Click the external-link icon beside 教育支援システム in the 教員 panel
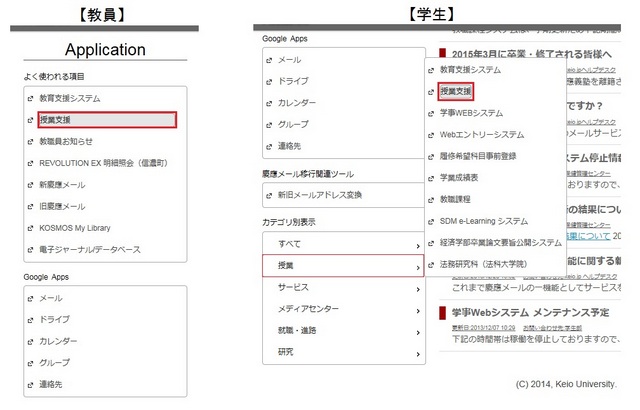The height and width of the screenshot is (410, 640). 31,99
